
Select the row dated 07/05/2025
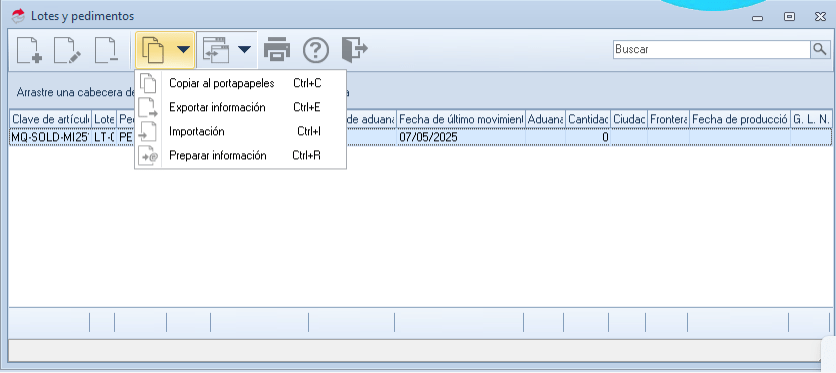pyautogui.click(x=420, y=137)
